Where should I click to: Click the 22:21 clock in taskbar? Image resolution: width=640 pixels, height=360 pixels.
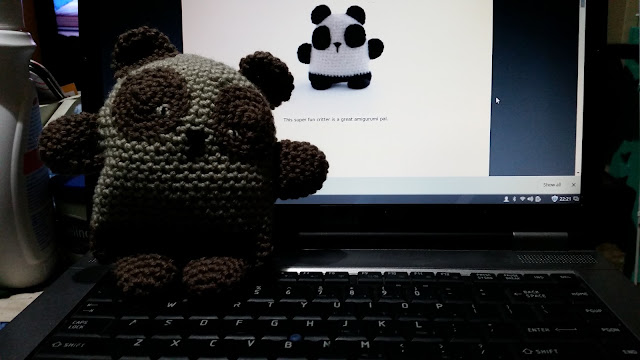click(565, 199)
